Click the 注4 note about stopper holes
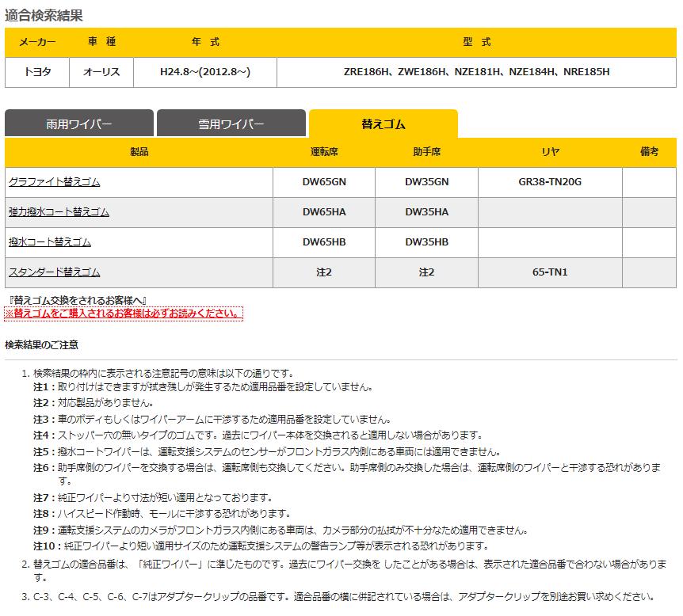Screen dimensions: 683x616 (x=258, y=435)
